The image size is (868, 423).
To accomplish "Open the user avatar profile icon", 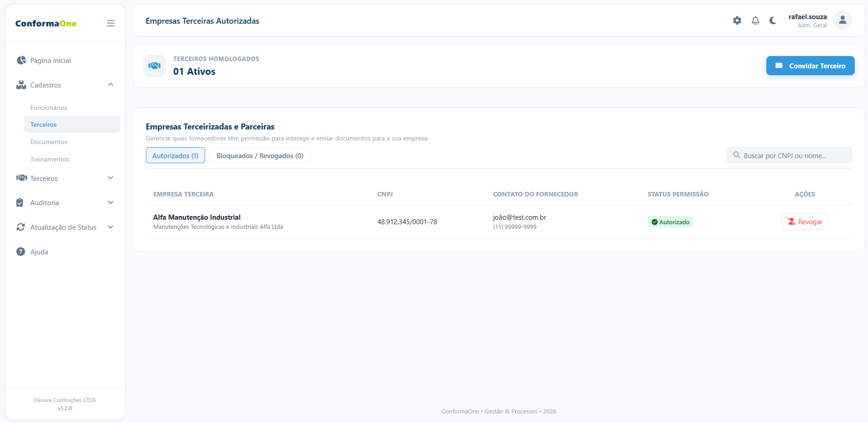I will click(x=842, y=20).
